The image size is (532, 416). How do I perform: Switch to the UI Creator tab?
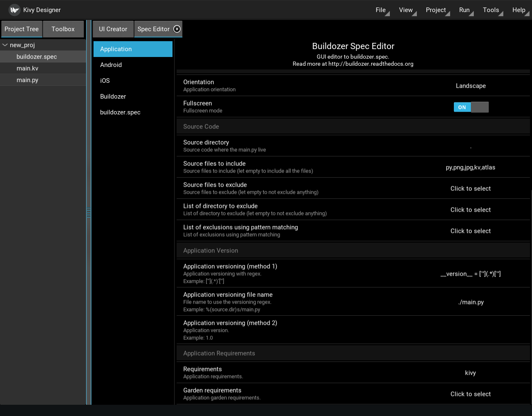[x=113, y=29]
